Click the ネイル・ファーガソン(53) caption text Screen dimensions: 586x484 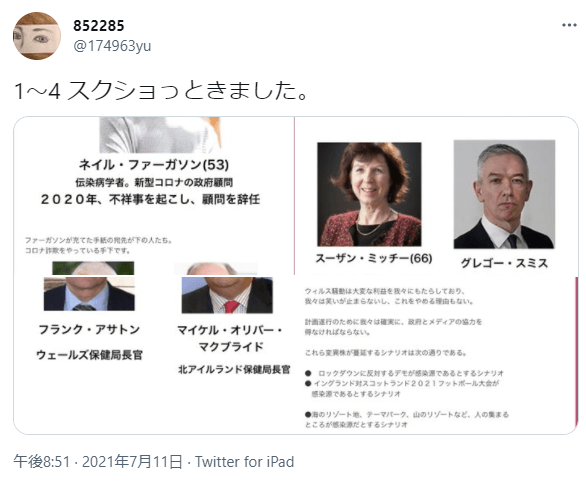coord(154,164)
